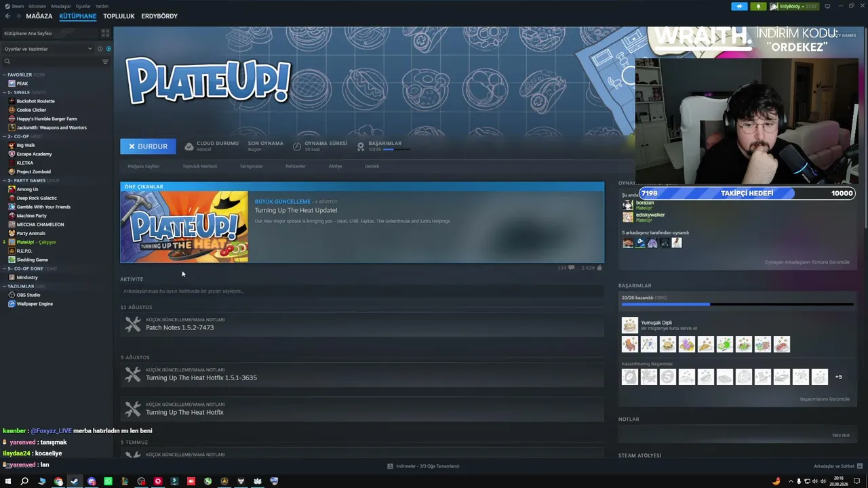Screen dimensions: 868x488
Task: Go back with the Steam back arrow
Action: point(7,16)
